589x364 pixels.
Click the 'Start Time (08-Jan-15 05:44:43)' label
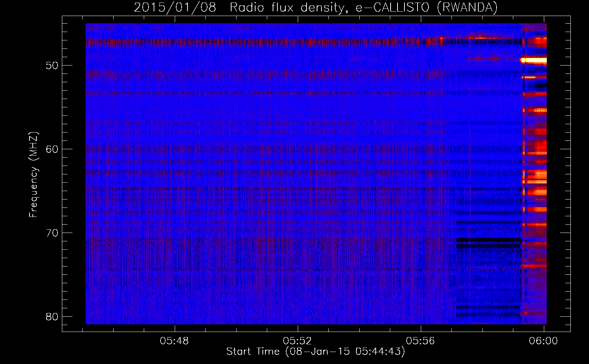point(316,352)
